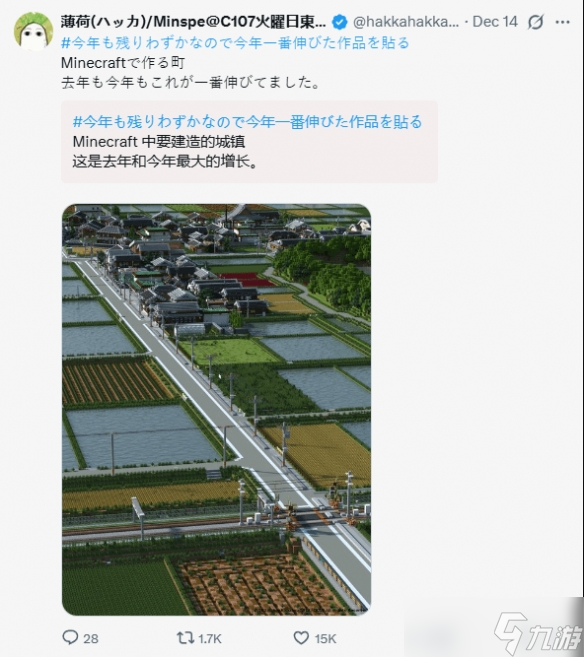Click the 15K likes count
This screenshot has width=584, height=657.
pos(325,639)
